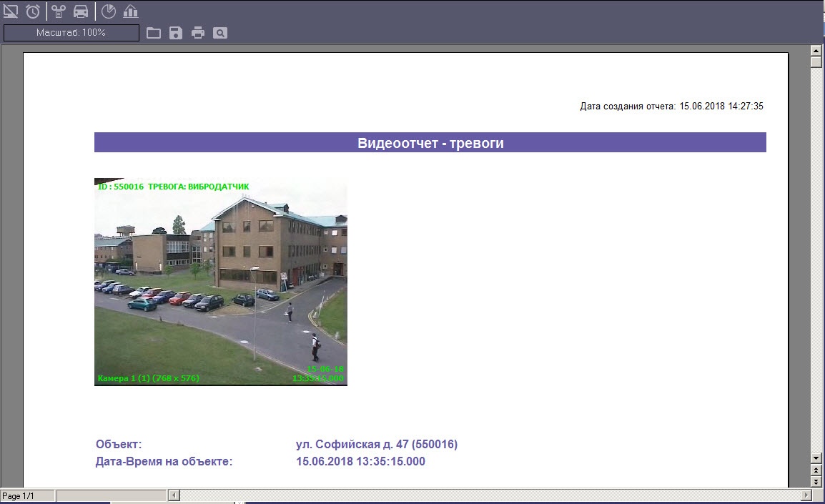Click the horizontal scrollbar right arrow

806,495
